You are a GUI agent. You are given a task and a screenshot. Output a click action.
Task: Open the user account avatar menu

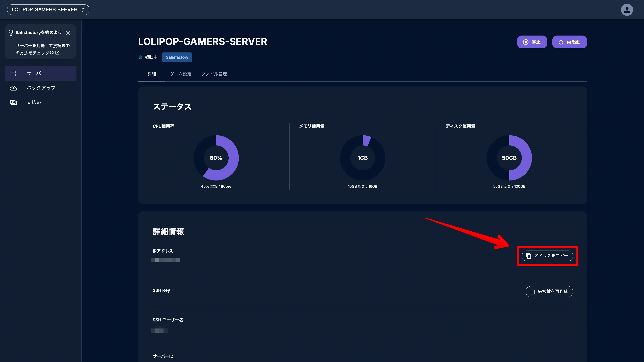[x=627, y=10]
